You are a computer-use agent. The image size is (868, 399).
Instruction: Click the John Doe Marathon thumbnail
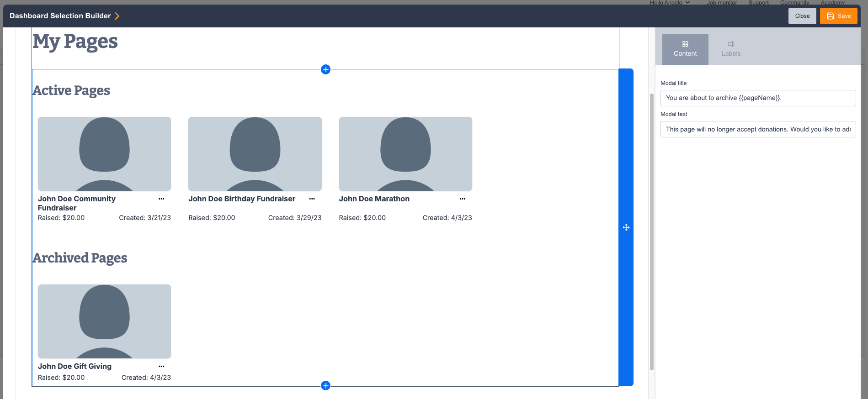[x=405, y=154]
